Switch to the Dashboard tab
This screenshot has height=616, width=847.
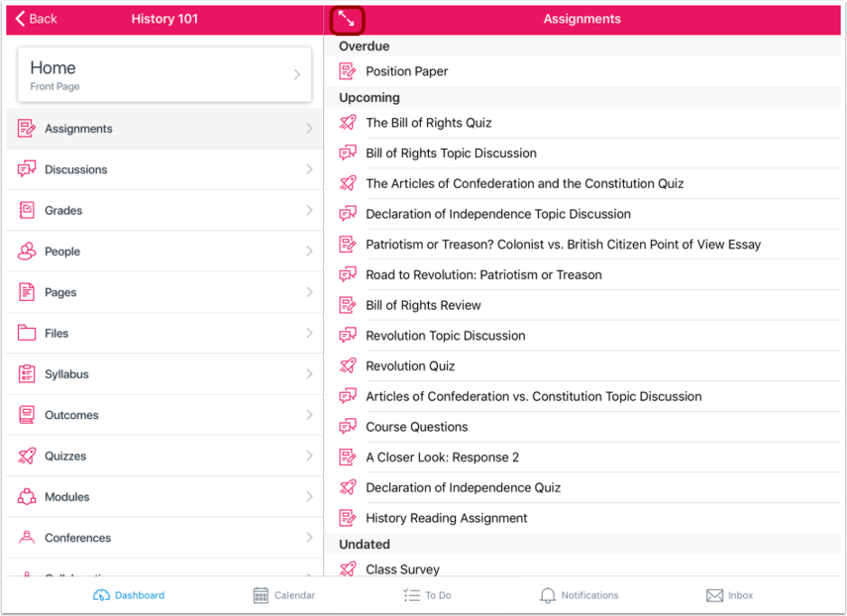[129, 595]
